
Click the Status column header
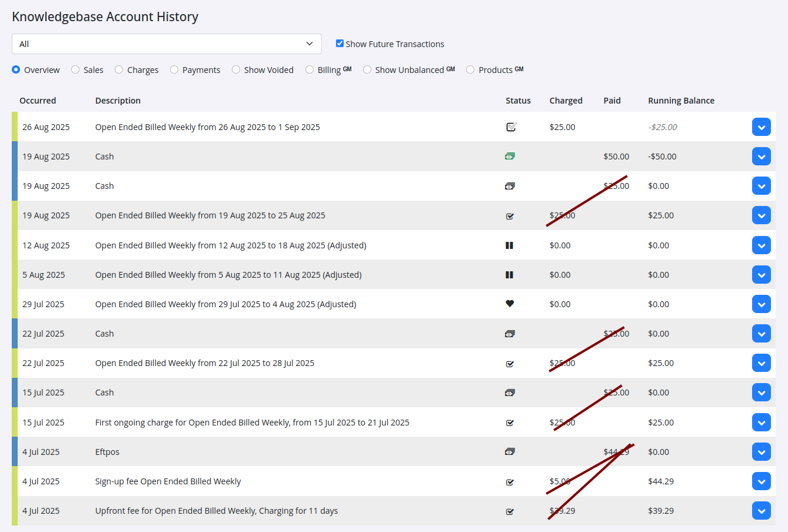coord(518,101)
